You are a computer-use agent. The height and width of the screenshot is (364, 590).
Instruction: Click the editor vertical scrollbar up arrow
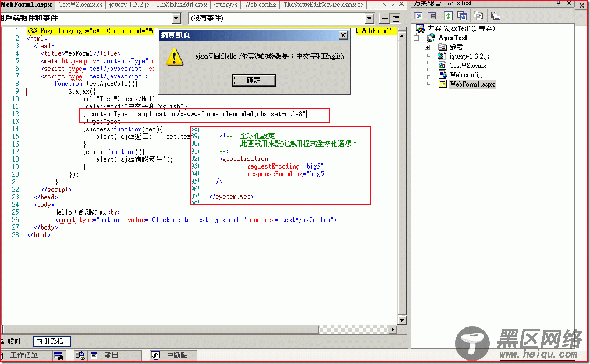coord(402,37)
